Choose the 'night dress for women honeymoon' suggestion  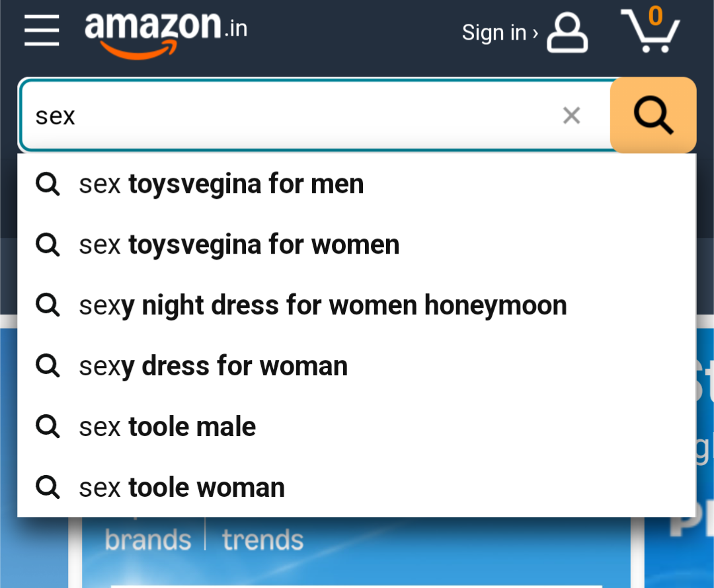pyautogui.click(x=323, y=305)
